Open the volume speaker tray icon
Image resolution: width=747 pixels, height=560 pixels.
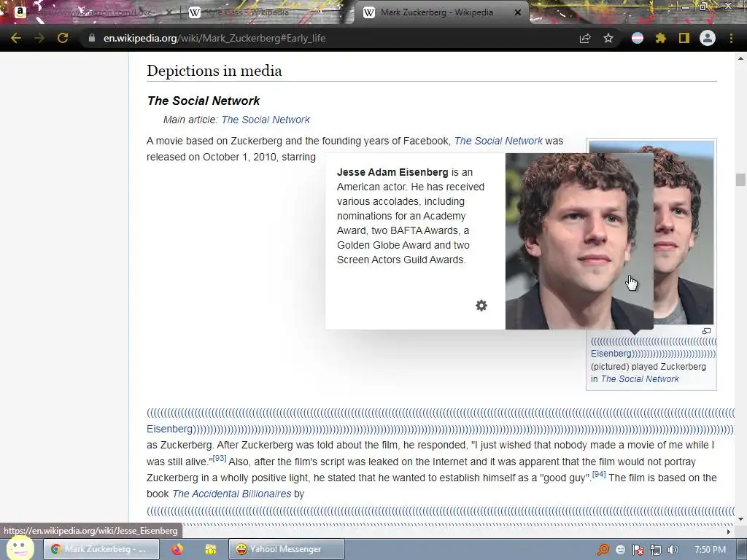click(673, 550)
